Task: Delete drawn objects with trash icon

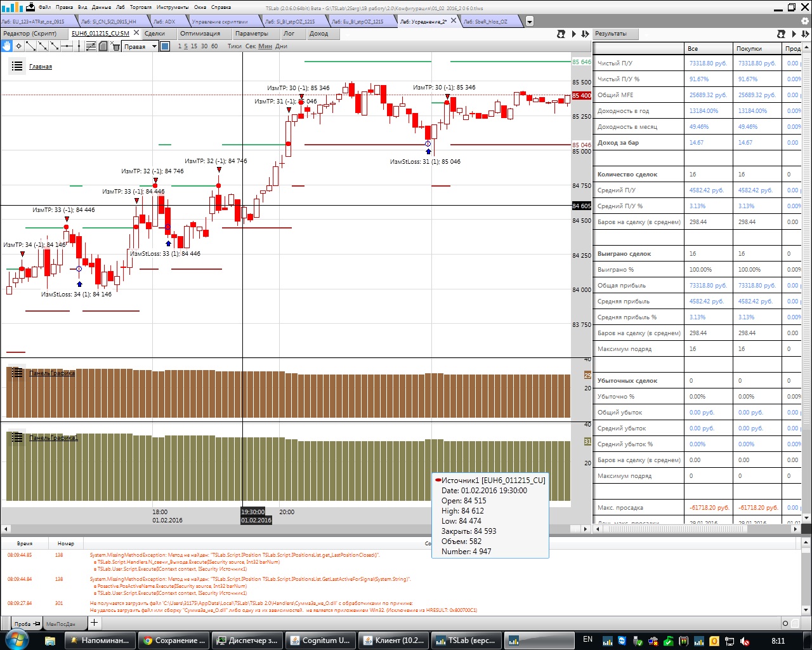Action: click(116, 46)
